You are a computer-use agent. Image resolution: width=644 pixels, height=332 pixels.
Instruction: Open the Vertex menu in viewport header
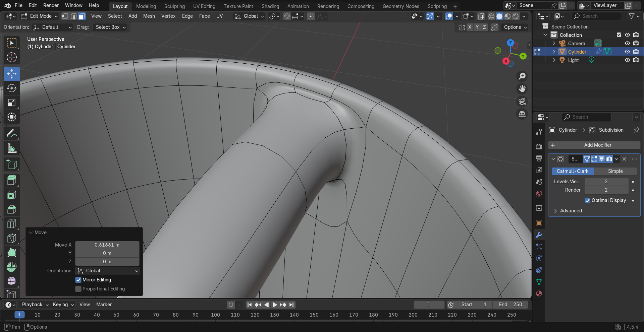(168, 16)
